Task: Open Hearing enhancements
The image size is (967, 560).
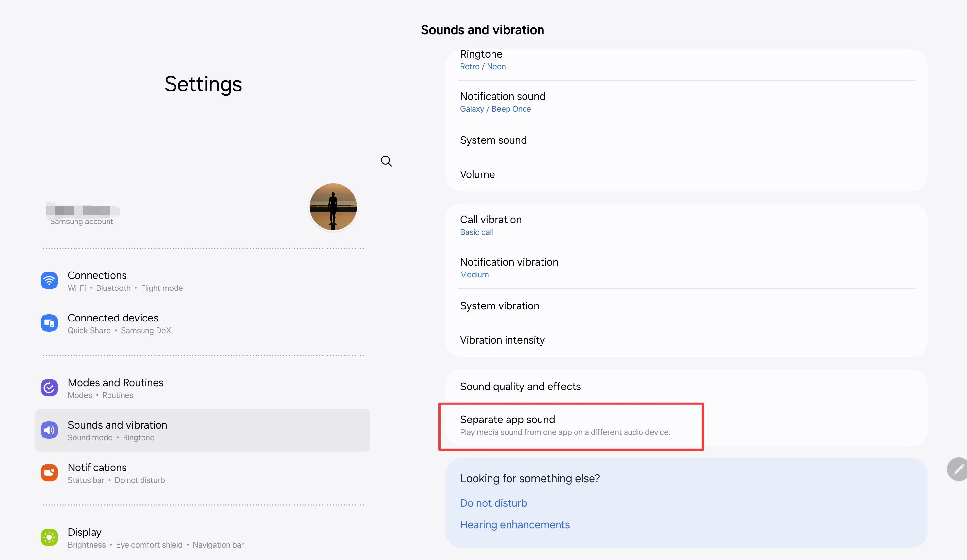Action: click(515, 524)
